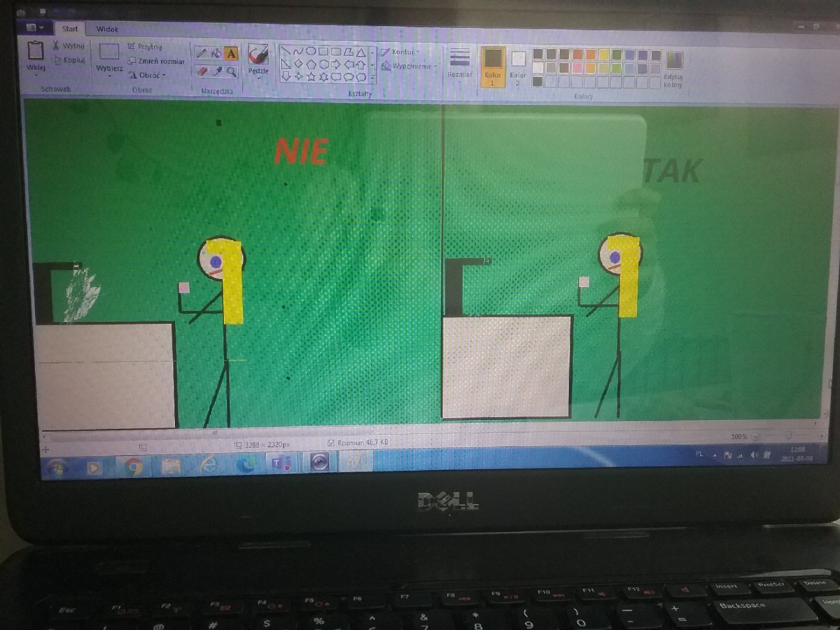The height and width of the screenshot is (630, 840).
Task: Click Zmień rozmiar to resize the image
Action: point(157,62)
